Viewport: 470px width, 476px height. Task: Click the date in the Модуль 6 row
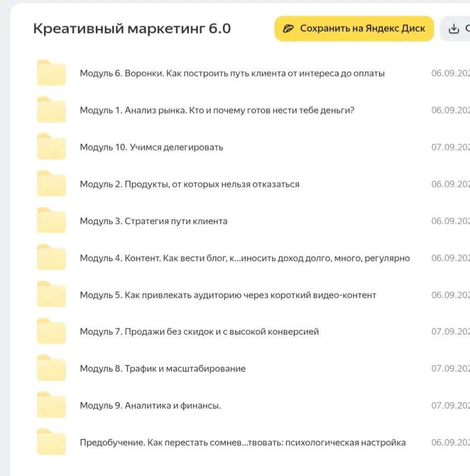(450, 73)
